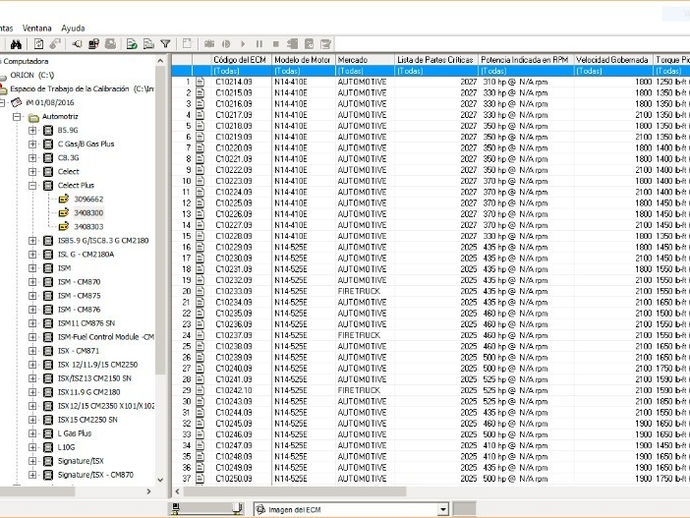Select the row with code C10250.09
Image resolution: width=690 pixels, height=518 pixels.
(430, 479)
